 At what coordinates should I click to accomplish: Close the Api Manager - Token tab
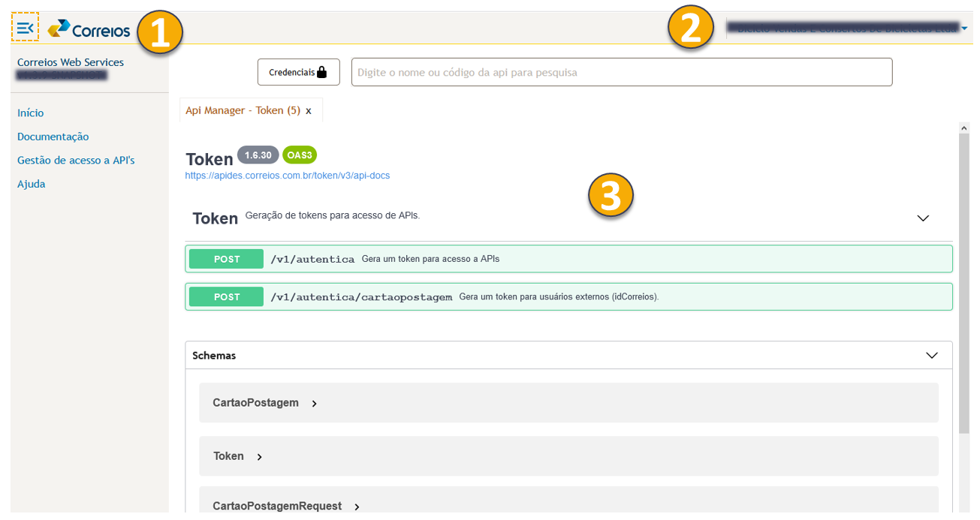(x=309, y=111)
